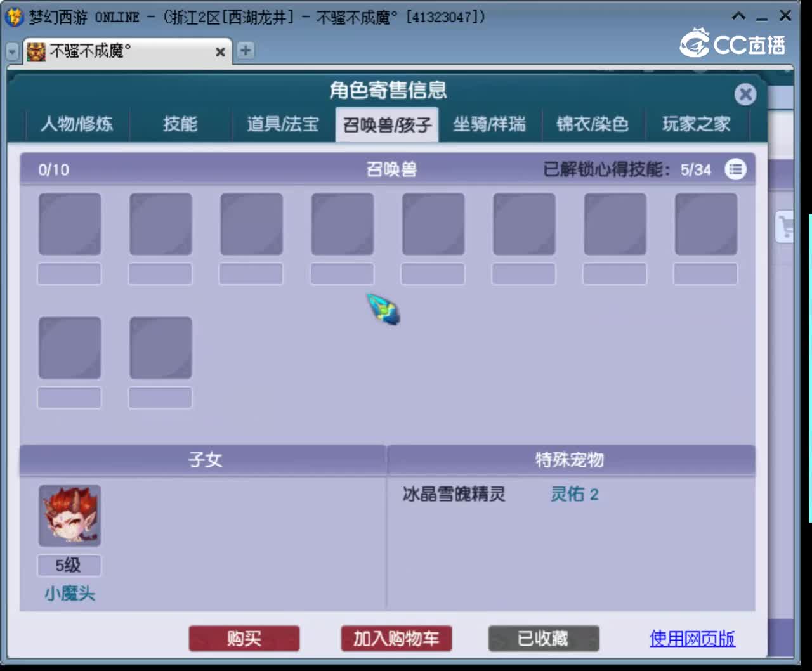Click the shopping cart icon at right edge
This screenshot has height=671, width=812.
[785, 226]
